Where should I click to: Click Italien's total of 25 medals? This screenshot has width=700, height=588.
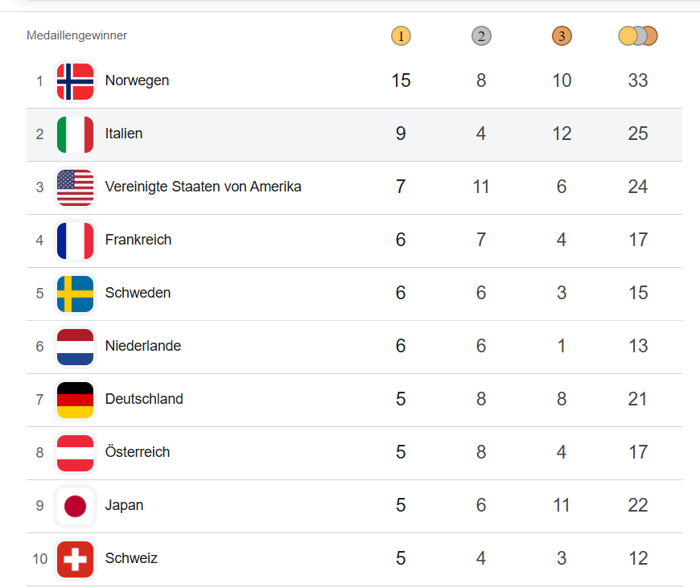pos(638,134)
